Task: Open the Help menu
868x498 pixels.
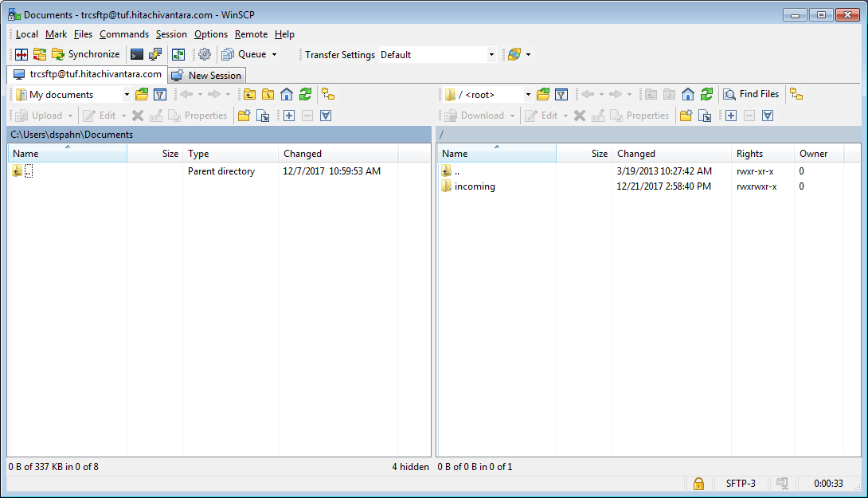Action: coord(284,34)
